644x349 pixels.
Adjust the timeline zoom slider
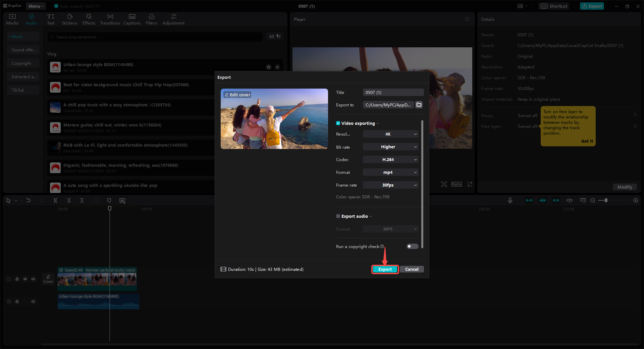pos(606,200)
